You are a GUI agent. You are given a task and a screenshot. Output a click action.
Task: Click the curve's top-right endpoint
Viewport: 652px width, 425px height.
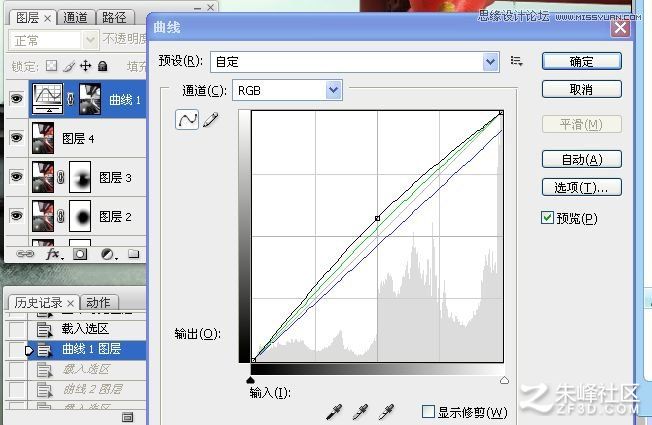click(x=501, y=112)
